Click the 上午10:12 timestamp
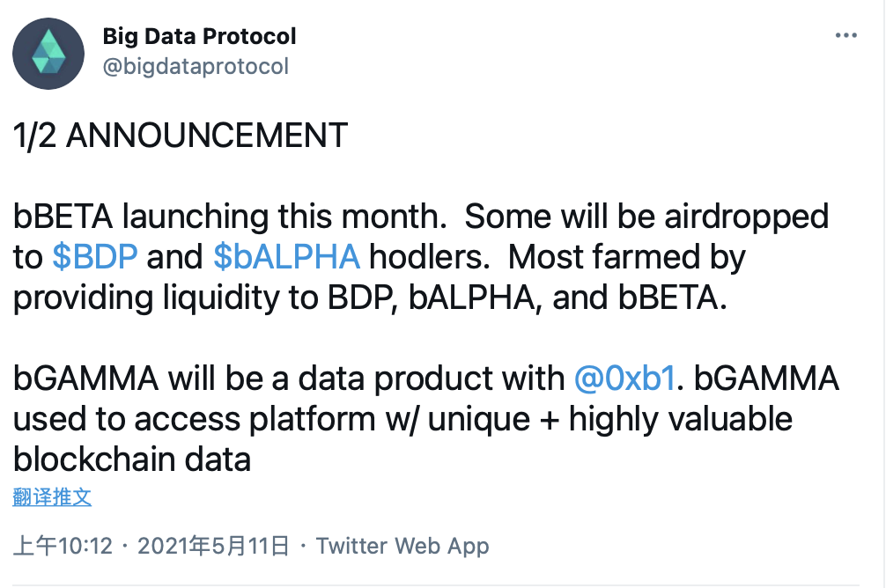 63,547
